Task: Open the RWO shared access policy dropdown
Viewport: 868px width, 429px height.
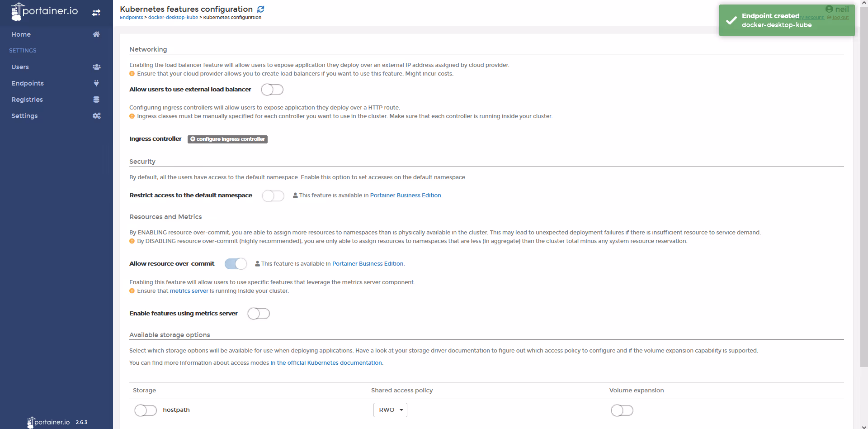Action: (390, 410)
